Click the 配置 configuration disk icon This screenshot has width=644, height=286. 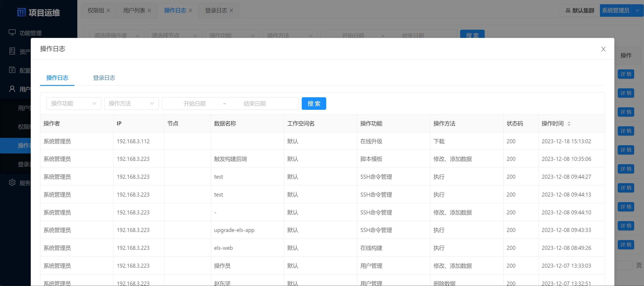[12, 70]
